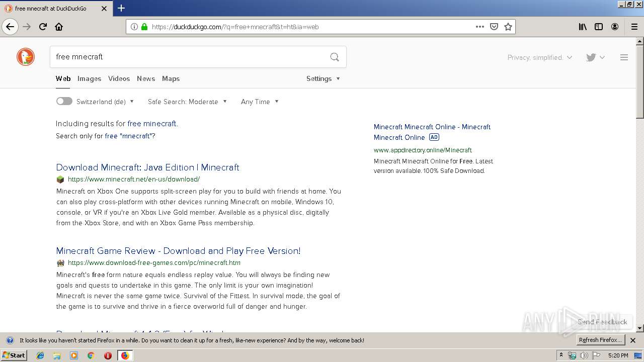Switch to the News tab
This screenshot has height=362, width=644.
click(146, 78)
